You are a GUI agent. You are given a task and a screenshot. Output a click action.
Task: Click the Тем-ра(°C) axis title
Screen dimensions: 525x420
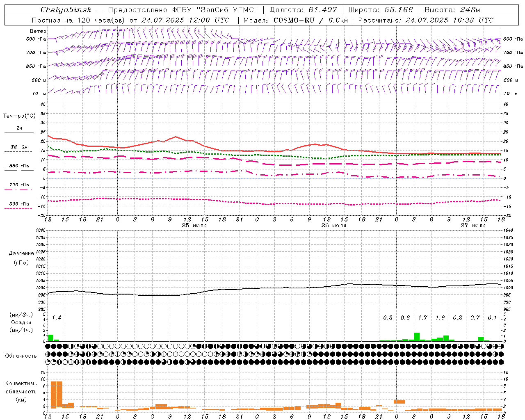19,116
